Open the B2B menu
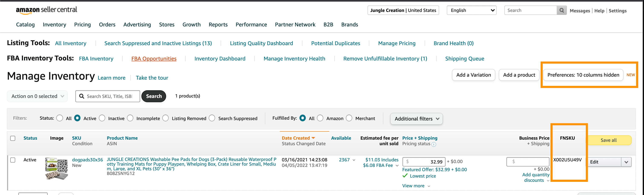Viewport: 644px width, 195px height. pos(328,24)
